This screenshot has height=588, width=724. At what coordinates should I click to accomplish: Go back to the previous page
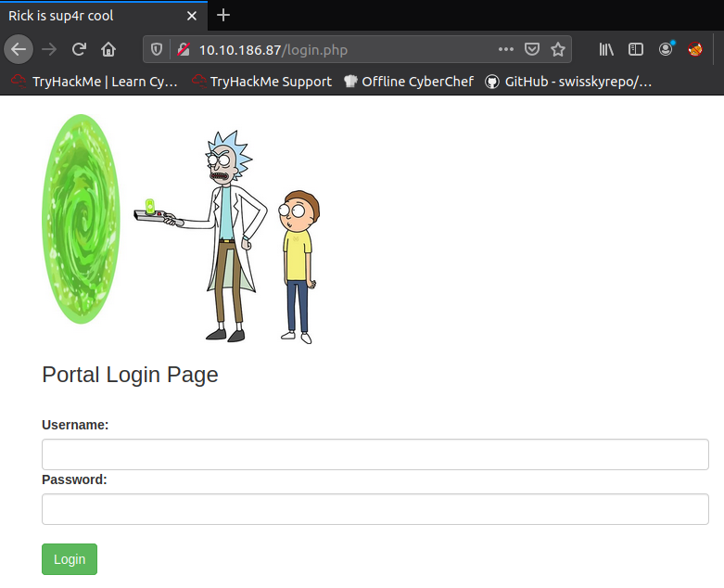(19, 49)
